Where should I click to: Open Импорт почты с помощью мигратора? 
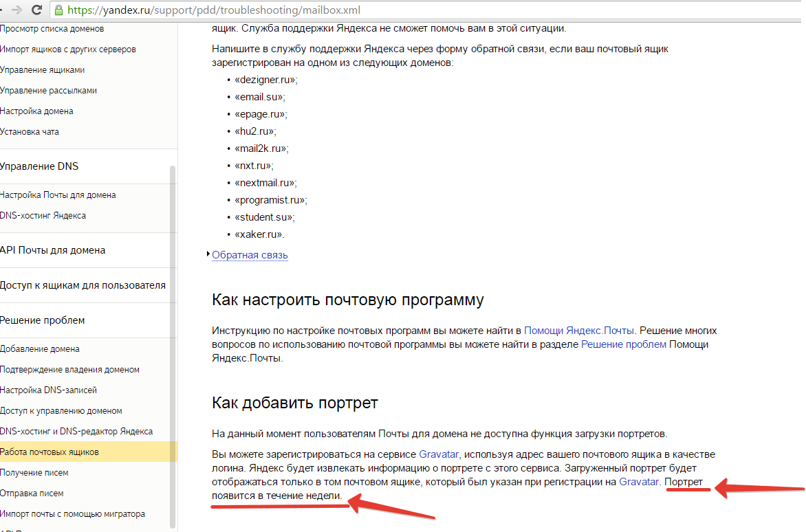coord(72,513)
